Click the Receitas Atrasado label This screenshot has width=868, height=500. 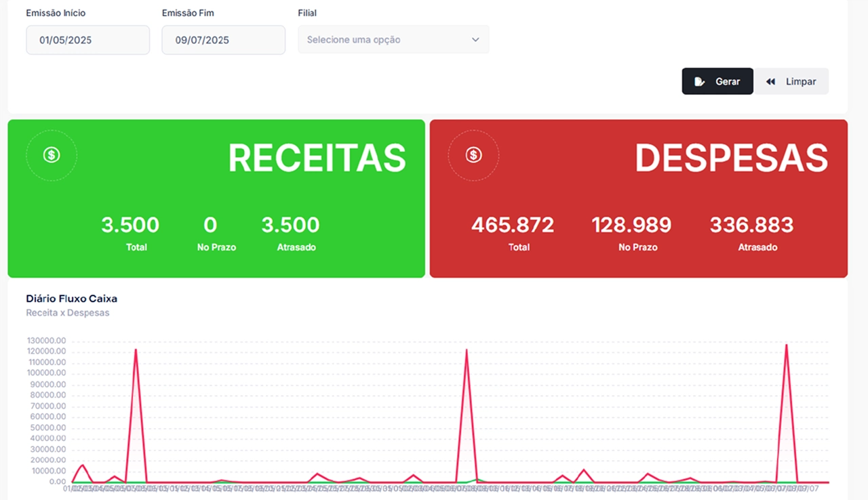pyautogui.click(x=296, y=247)
